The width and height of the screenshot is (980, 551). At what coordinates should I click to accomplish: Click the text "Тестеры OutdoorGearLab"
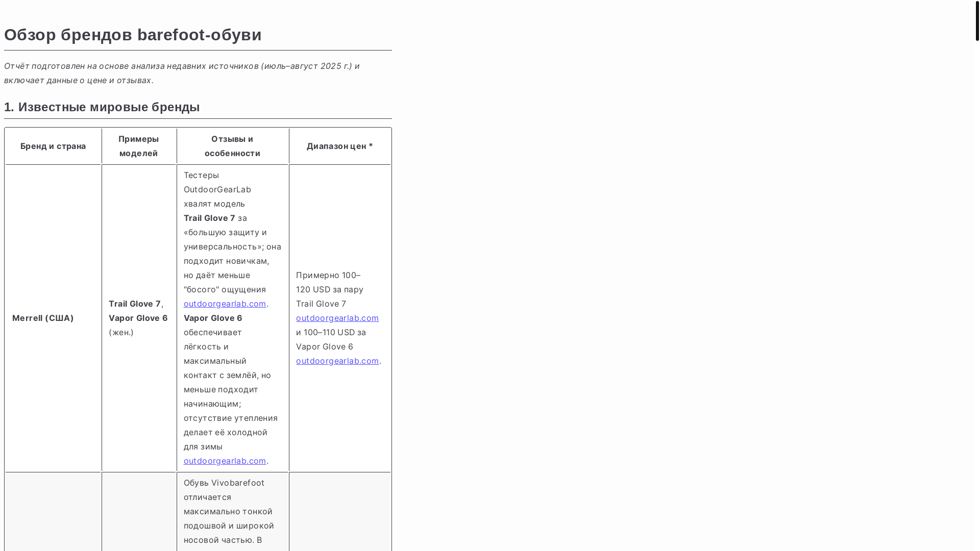point(217,182)
